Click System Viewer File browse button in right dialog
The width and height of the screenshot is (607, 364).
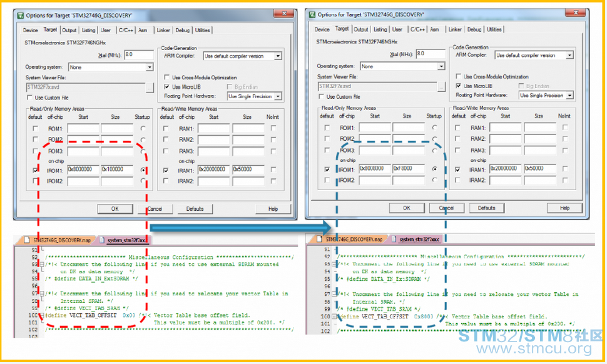[x=441, y=87]
